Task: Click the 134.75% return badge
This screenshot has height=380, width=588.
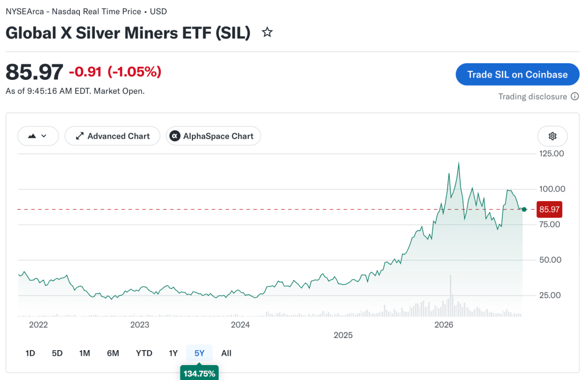Action: (199, 373)
